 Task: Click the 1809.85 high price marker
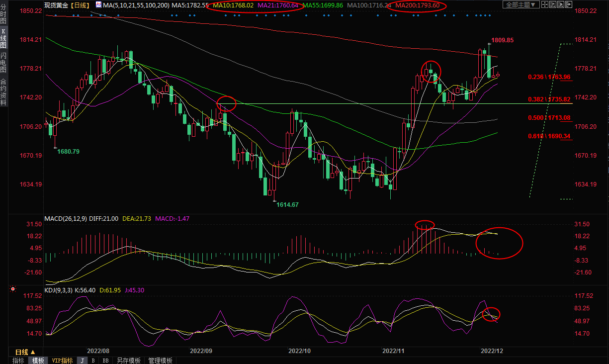pos(502,40)
